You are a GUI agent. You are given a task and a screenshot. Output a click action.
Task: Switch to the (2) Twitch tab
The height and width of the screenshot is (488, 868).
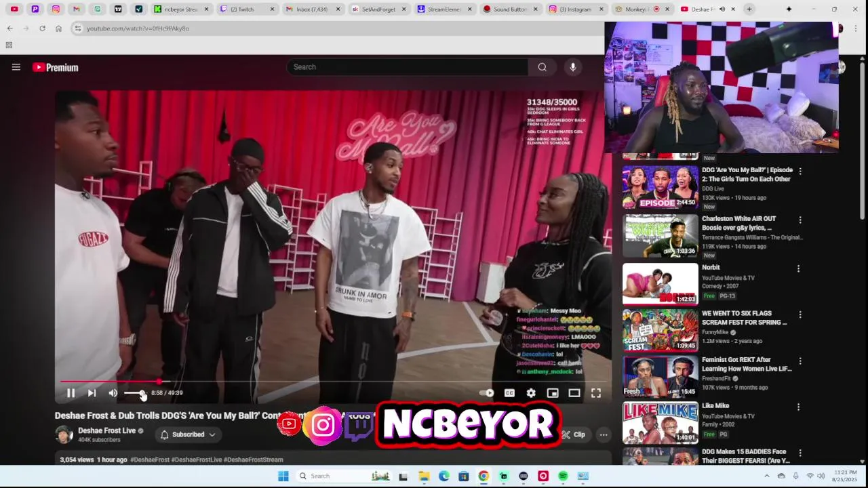[245, 9]
